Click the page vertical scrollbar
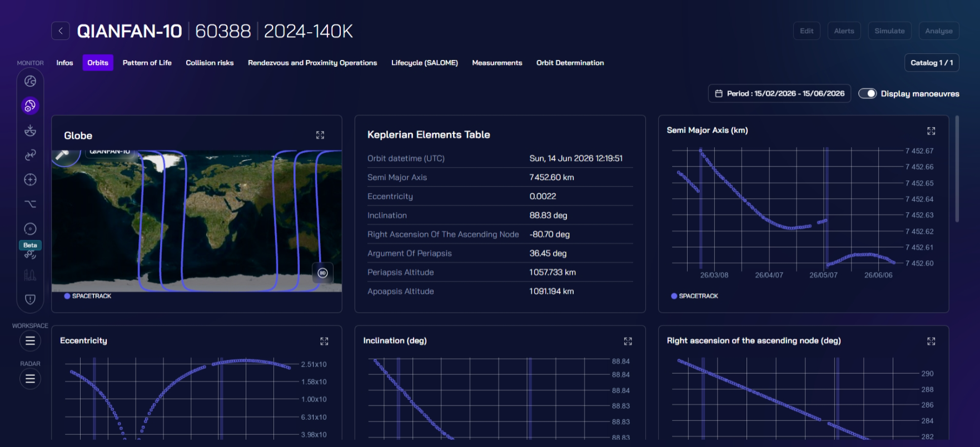The height and width of the screenshot is (447, 980). click(x=957, y=169)
